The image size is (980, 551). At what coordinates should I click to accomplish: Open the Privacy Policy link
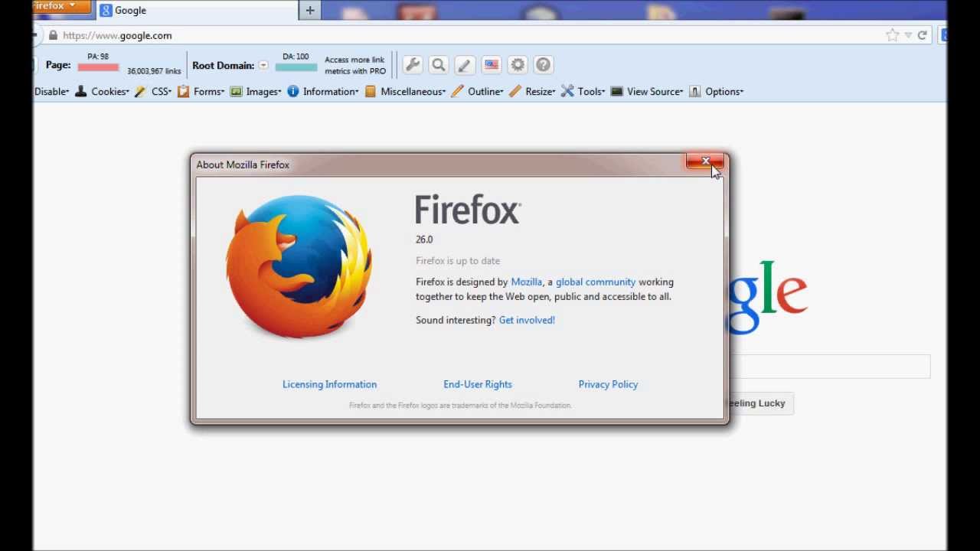[608, 384]
